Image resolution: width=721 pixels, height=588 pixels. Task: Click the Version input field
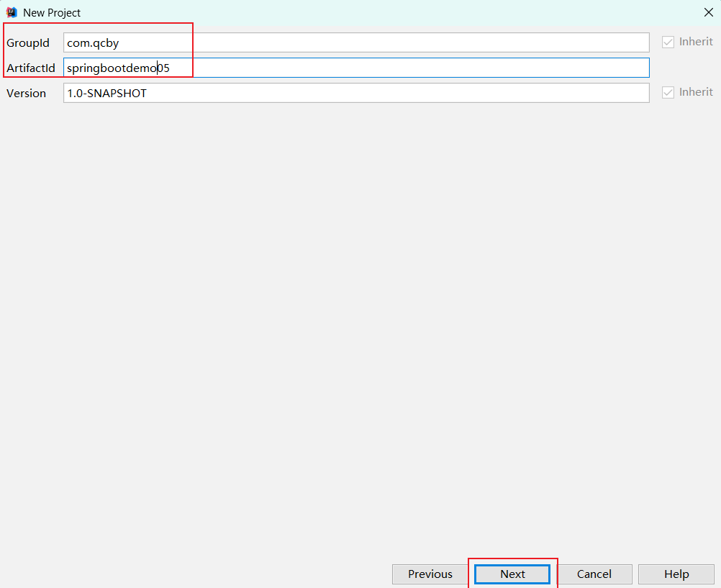point(356,93)
